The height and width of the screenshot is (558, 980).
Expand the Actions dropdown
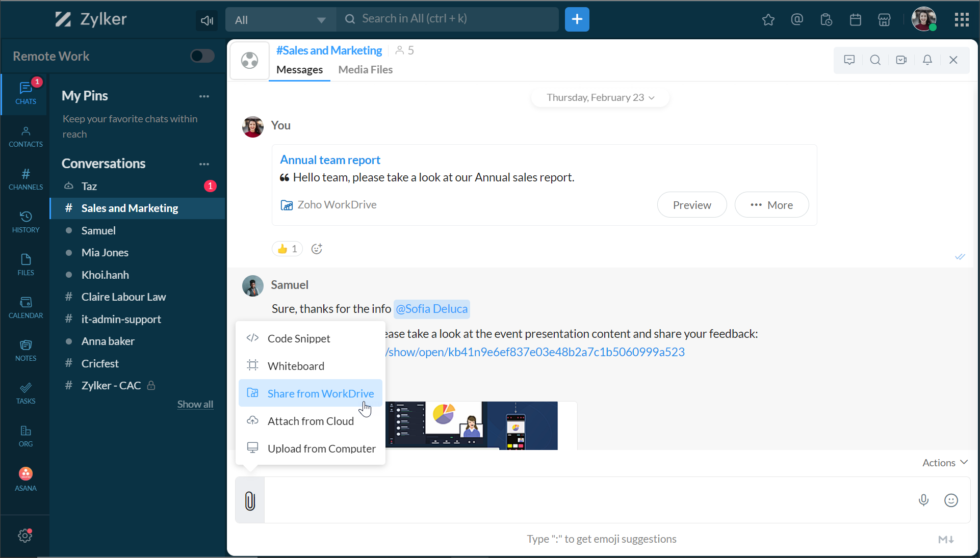pyautogui.click(x=944, y=463)
